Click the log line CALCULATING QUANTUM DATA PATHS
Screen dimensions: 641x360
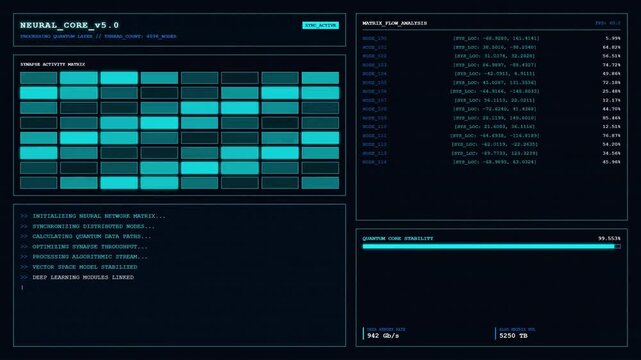(86, 237)
